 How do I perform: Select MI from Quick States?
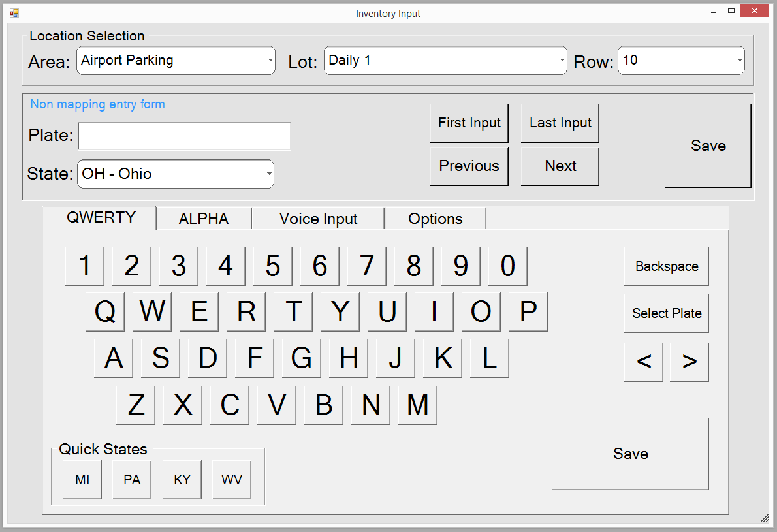(81, 478)
